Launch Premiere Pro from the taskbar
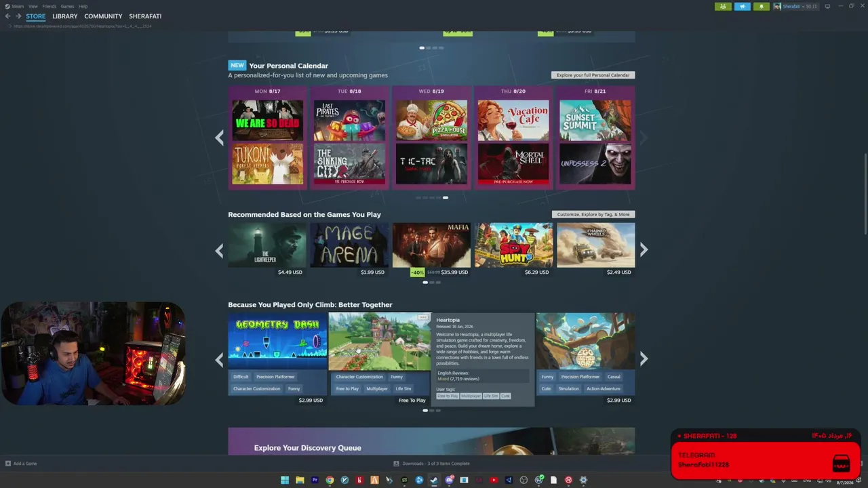This screenshot has width=868, height=488. click(x=315, y=480)
